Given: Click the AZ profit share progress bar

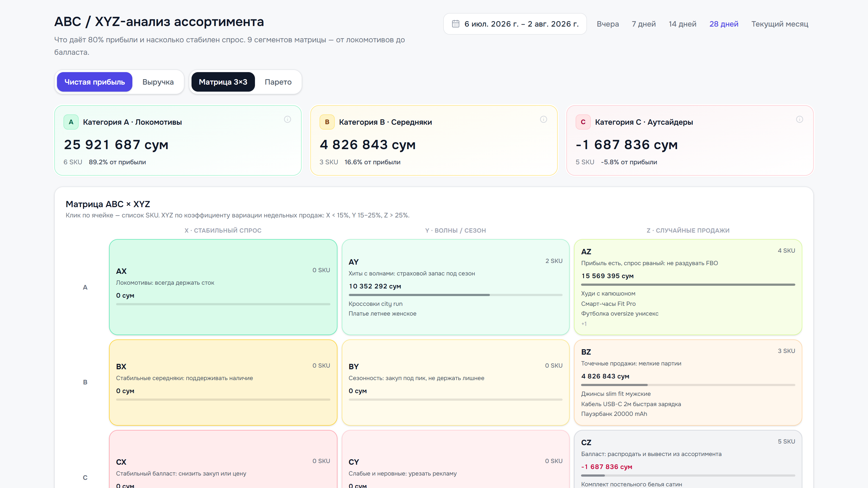Looking at the screenshot, I should pyautogui.click(x=688, y=285).
